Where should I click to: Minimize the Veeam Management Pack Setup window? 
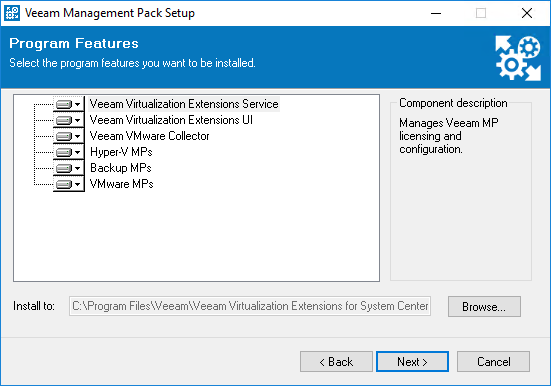coord(436,13)
